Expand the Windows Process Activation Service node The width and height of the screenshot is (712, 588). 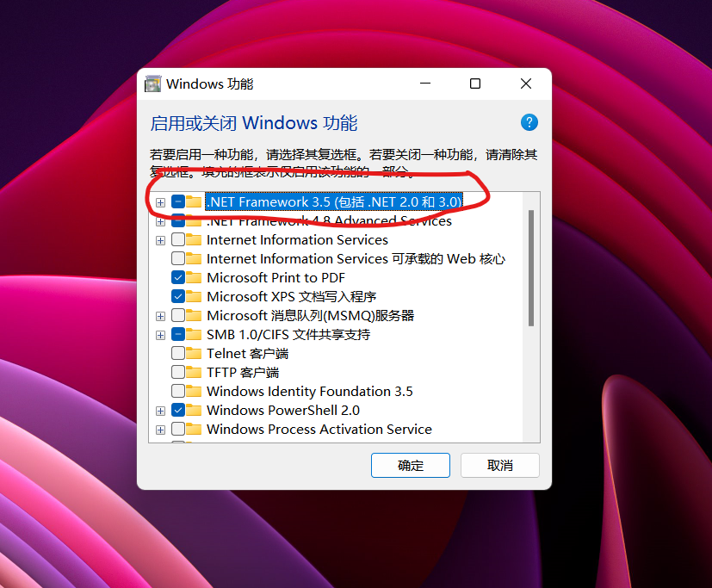coord(160,430)
